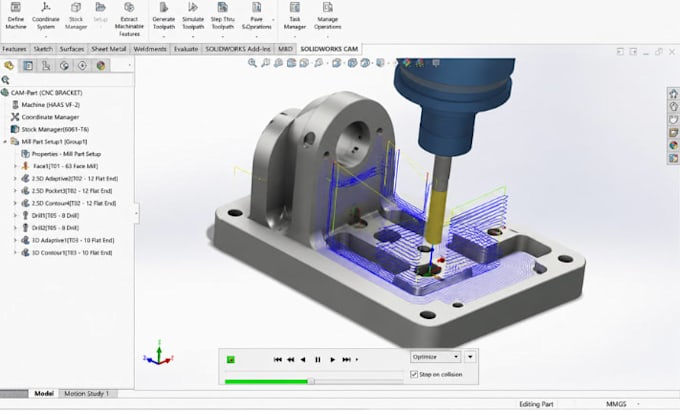Switch to the Weldments tab
This screenshot has width=680, height=411.
click(x=150, y=49)
